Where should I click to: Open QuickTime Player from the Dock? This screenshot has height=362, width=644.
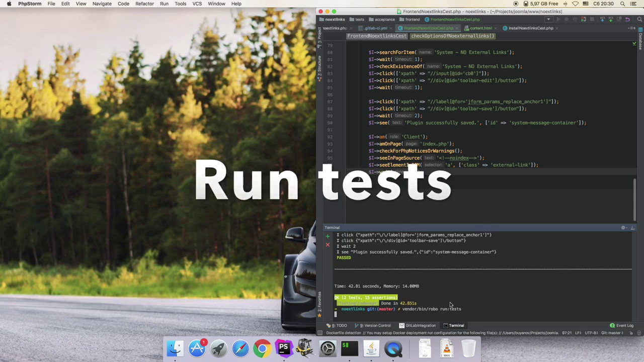(x=393, y=348)
